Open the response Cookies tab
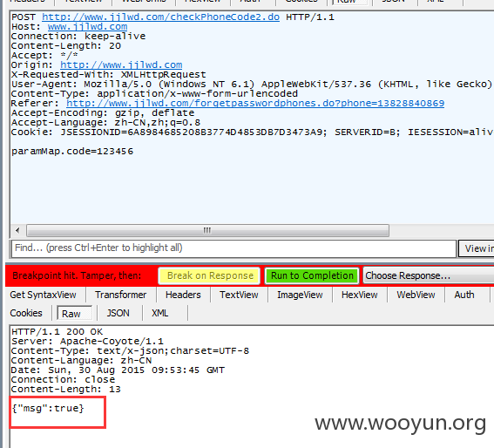The image size is (494, 448). [26, 313]
